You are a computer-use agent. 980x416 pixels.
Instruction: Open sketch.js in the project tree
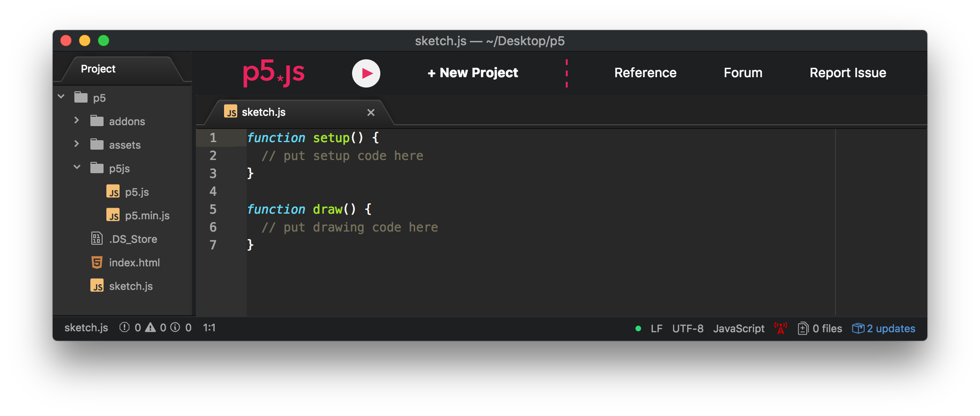point(131,286)
